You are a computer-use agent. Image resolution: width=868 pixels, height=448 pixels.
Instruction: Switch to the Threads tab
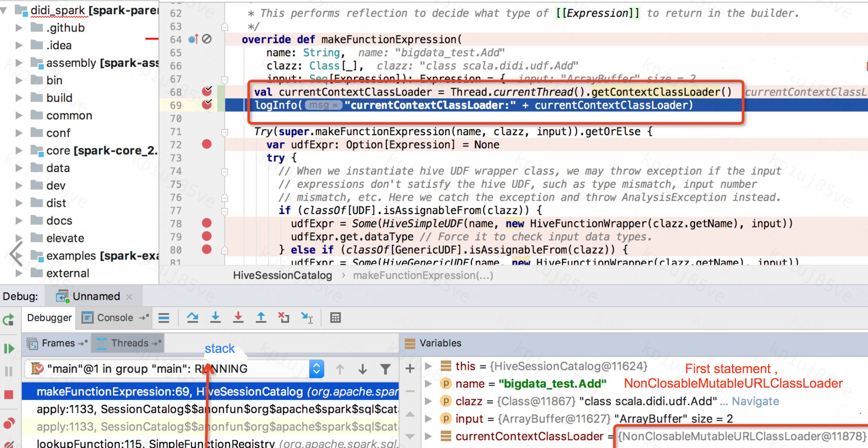pos(129,343)
